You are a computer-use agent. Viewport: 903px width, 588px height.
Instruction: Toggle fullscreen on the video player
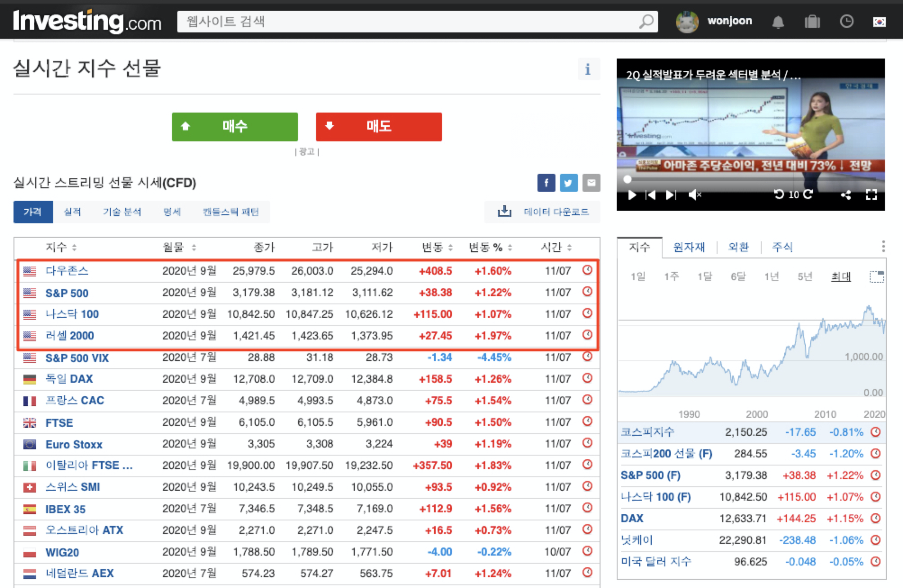(871, 194)
